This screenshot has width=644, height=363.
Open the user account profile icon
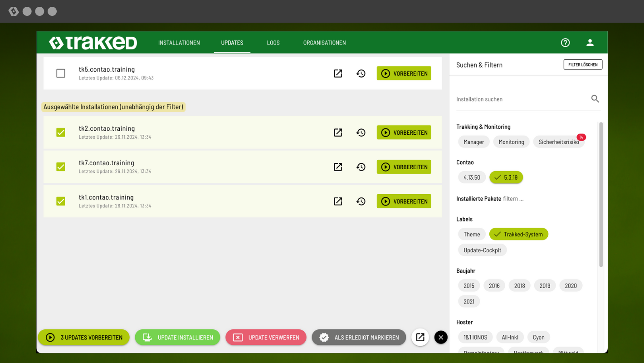pyautogui.click(x=590, y=43)
